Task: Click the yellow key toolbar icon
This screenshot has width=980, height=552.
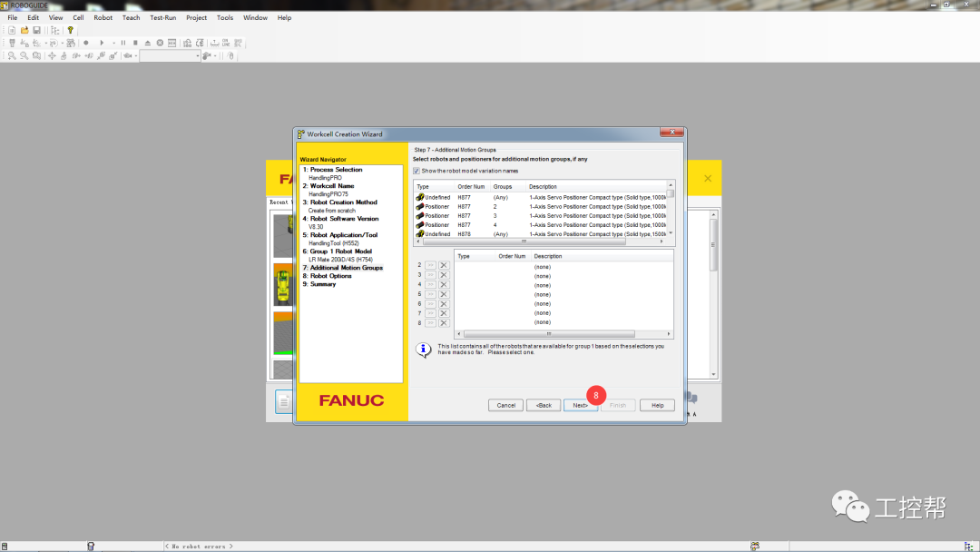Action: click(x=70, y=30)
